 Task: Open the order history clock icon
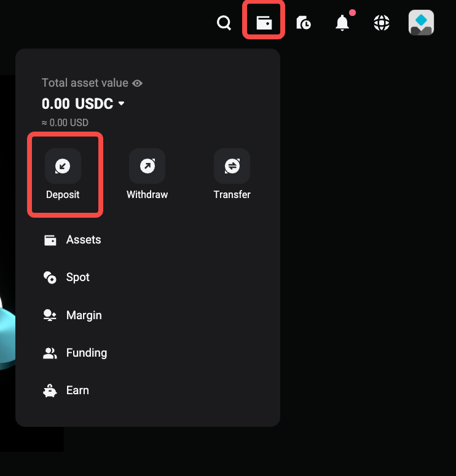point(304,23)
